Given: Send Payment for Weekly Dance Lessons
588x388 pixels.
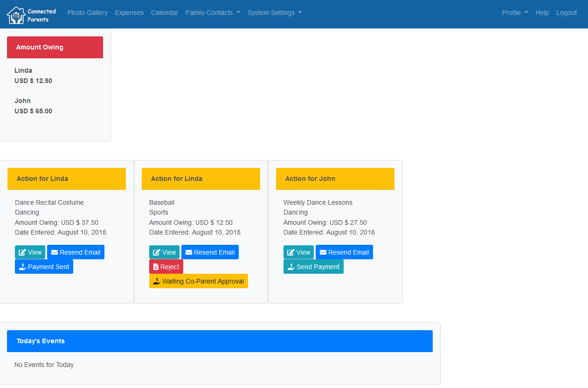Looking at the screenshot, I should tap(313, 267).
